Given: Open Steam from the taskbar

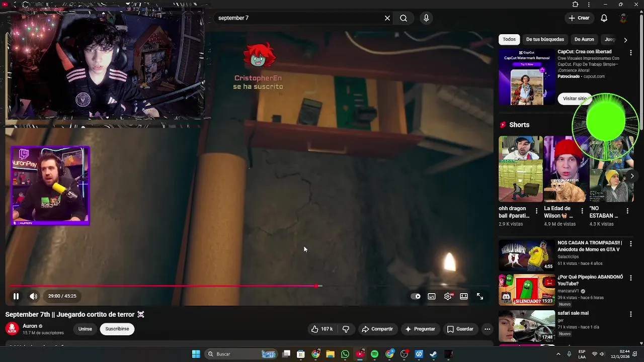Looking at the screenshot, I should click(x=433, y=354).
